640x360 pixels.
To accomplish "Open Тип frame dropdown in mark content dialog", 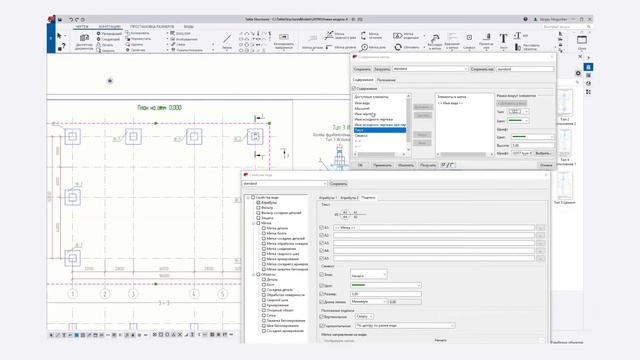I will coord(518,111).
